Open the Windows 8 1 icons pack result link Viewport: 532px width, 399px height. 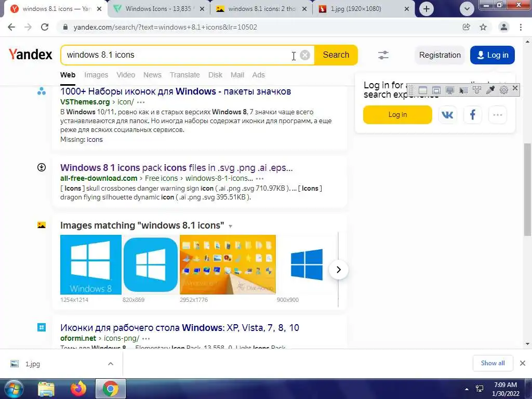pyautogui.click(x=177, y=168)
